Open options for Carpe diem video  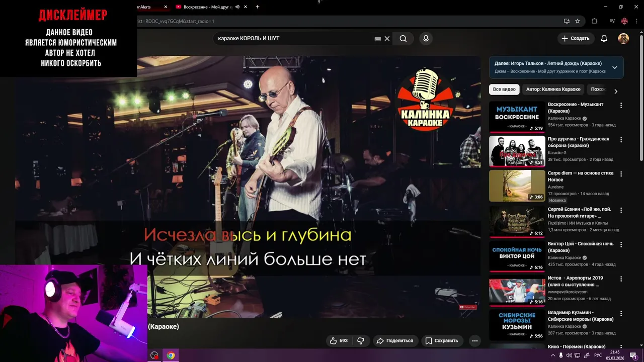point(621,174)
